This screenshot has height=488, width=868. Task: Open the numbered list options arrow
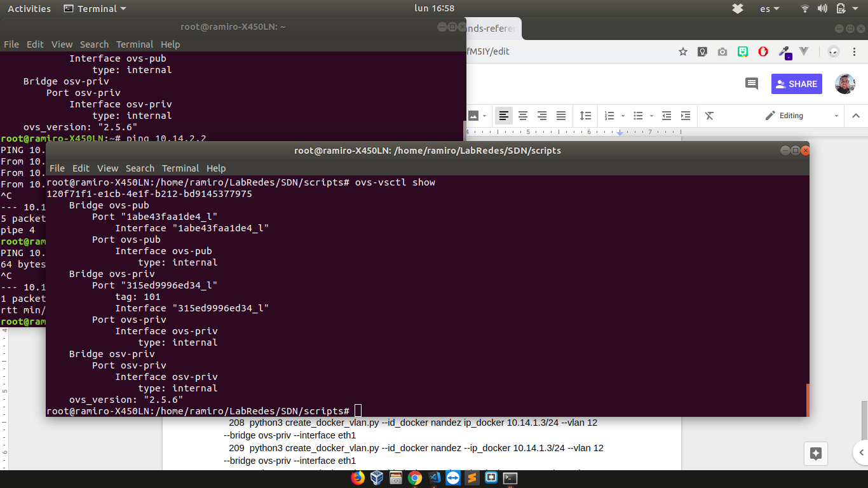[623, 116]
